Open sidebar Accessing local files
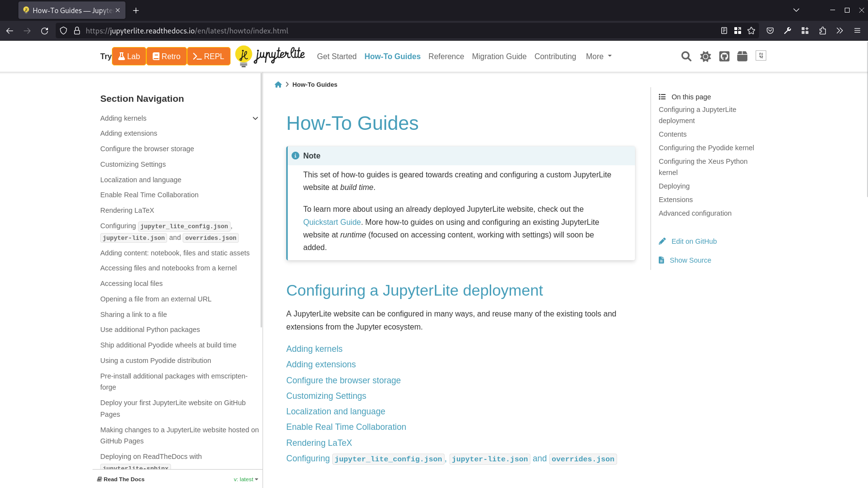Viewport: 868px width, 488px height. [x=131, y=283]
